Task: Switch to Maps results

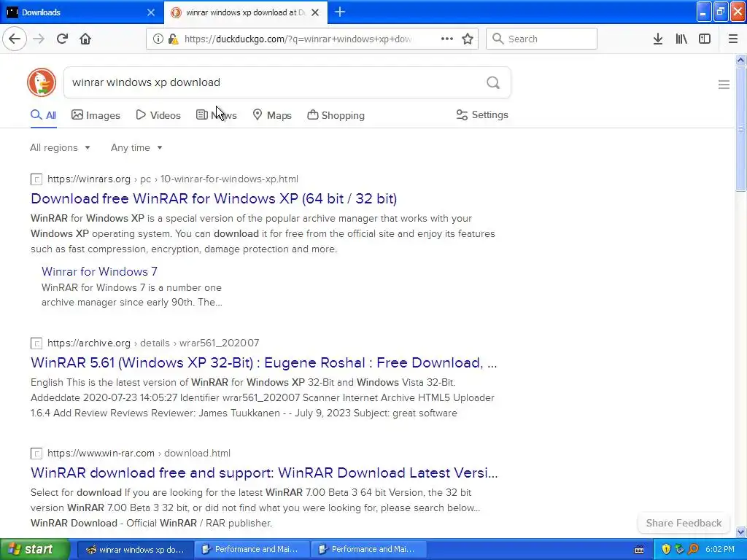Action: (x=272, y=115)
